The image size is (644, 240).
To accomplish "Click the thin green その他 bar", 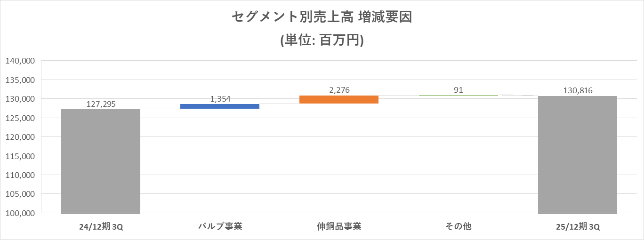I will pyautogui.click(x=458, y=95).
